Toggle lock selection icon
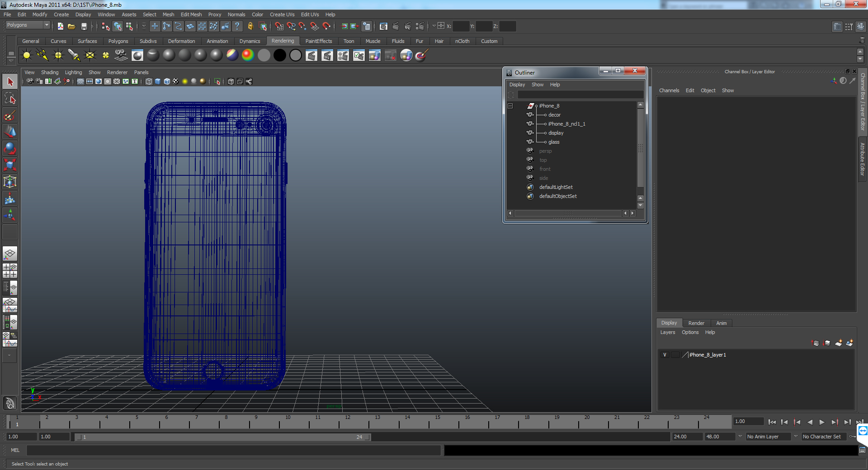The height and width of the screenshot is (470, 868). [250, 26]
